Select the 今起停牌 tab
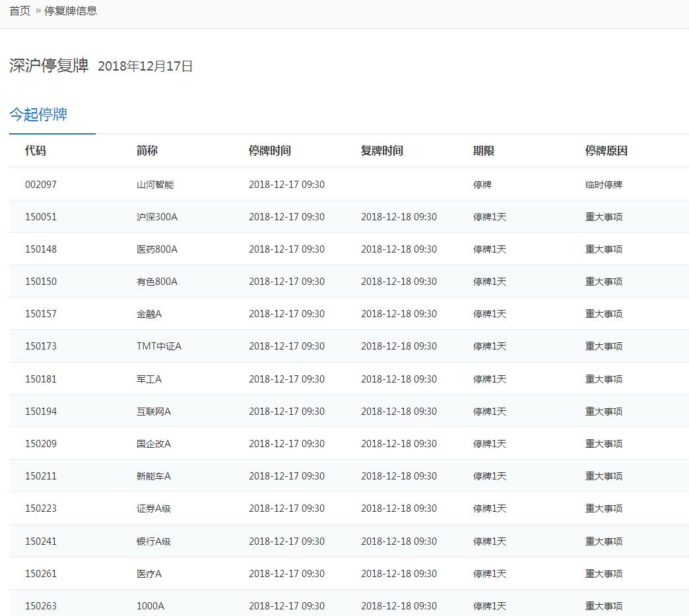The width and height of the screenshot is (689, 616). pos(38,115)
